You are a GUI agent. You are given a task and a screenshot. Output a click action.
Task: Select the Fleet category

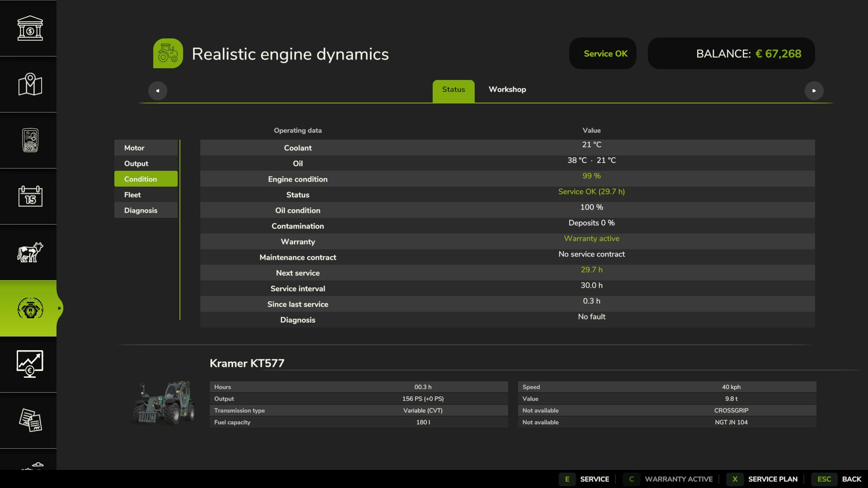coord(146,195)
